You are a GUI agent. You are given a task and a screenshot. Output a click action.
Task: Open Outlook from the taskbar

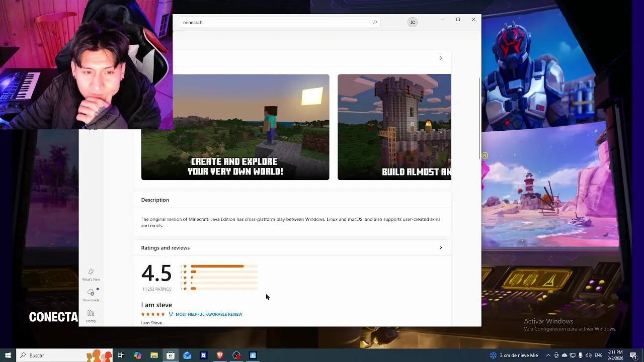[x=187, y=355]
